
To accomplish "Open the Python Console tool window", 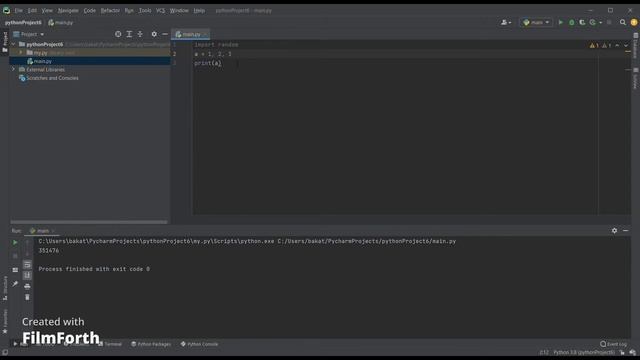I will tap(200, 344).
